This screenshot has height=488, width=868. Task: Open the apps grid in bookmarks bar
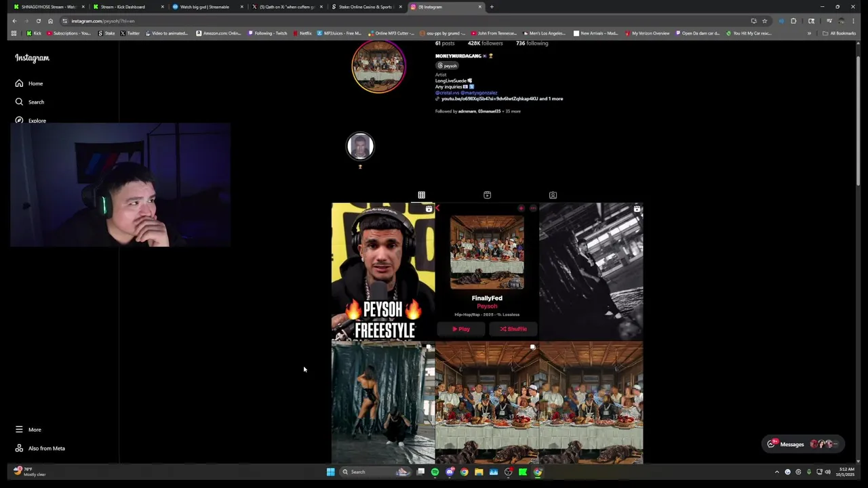tap(14, 33)
